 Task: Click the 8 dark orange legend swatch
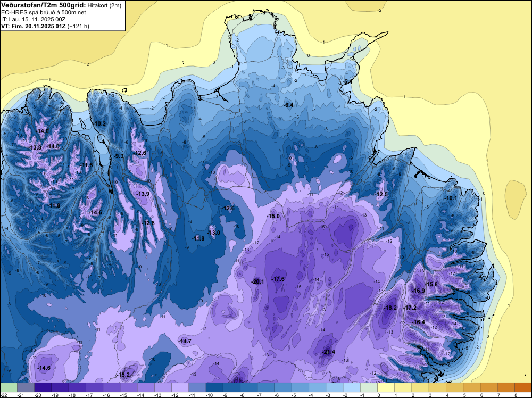523,387
